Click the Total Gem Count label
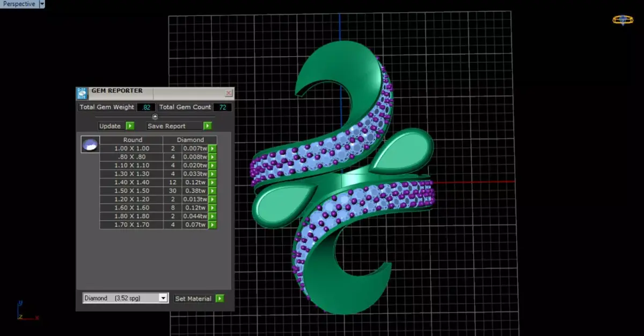Image resolution: width=644 pixels, height=336 pixels. click(185, 107)
